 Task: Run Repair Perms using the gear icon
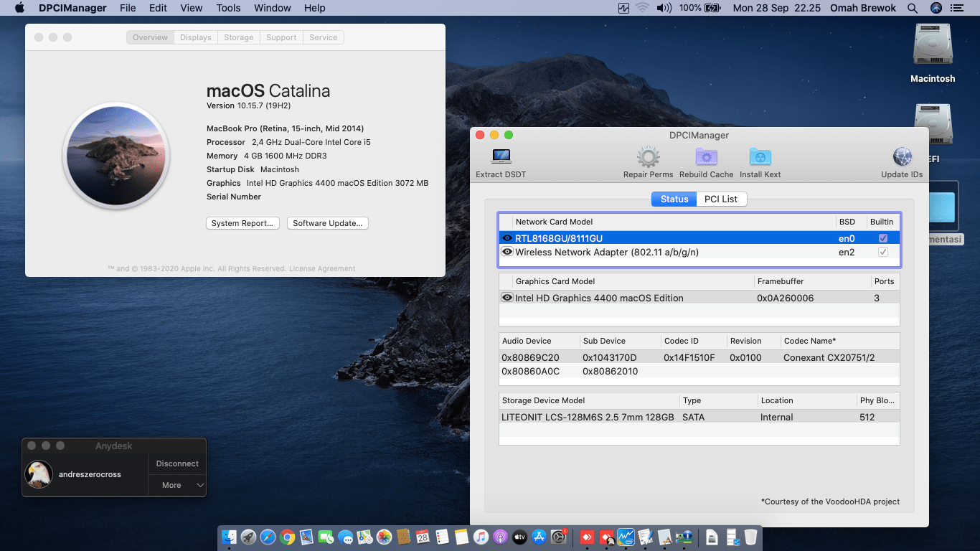pyautogui.click(x=648, y=156)
